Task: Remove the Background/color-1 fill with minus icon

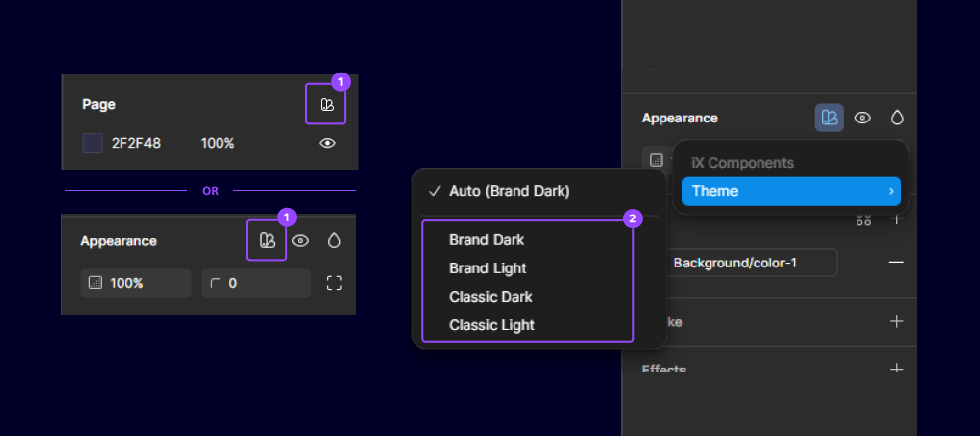Action: pyautogui.click(x=895, y=263)
